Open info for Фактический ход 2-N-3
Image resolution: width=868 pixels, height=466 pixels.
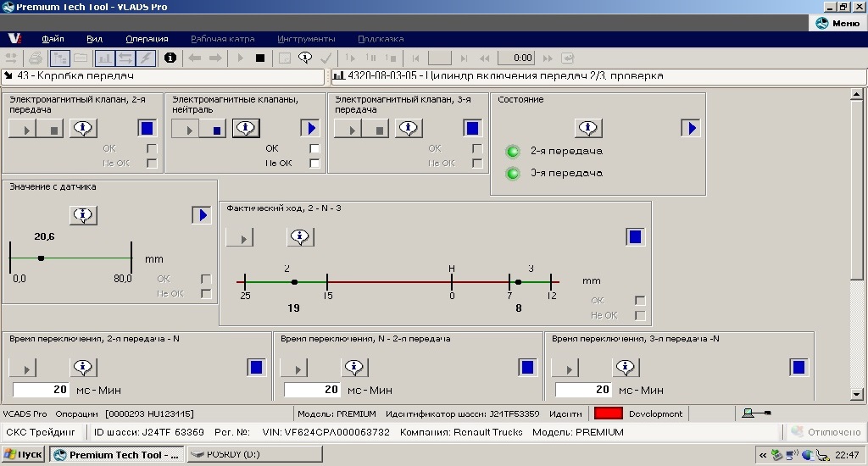[x=300, y=237]
